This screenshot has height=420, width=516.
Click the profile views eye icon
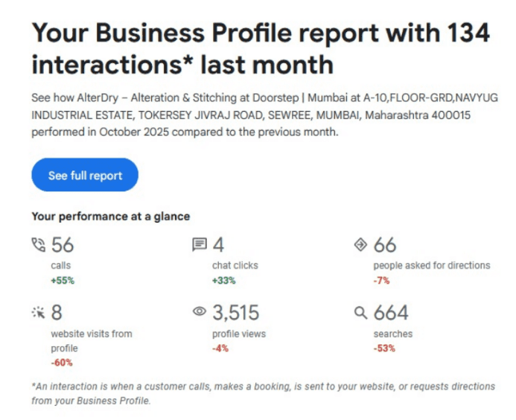coord(200,313)
